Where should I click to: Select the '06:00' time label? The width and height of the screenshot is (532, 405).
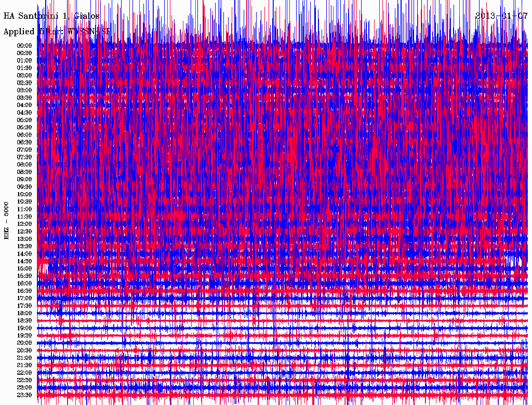(24, 135)
